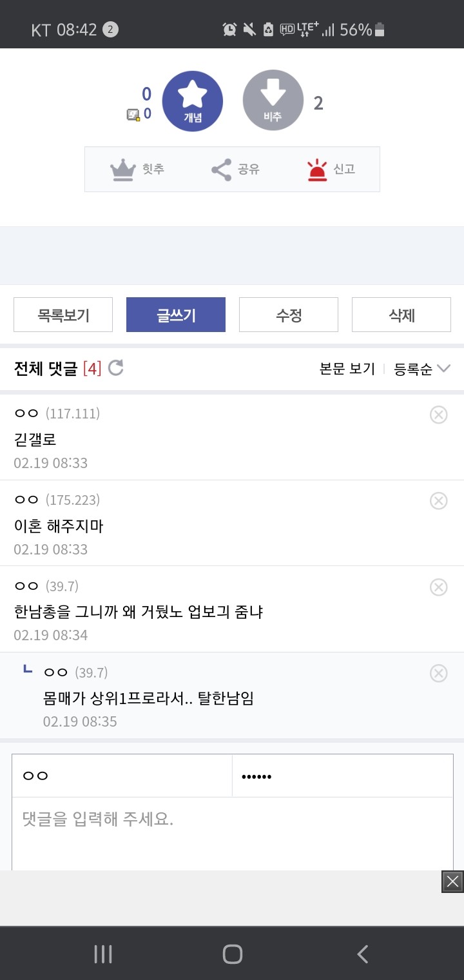Jump to post body via 본문 보기
Viewport: 464px width, 980px height.
[347, 369]
